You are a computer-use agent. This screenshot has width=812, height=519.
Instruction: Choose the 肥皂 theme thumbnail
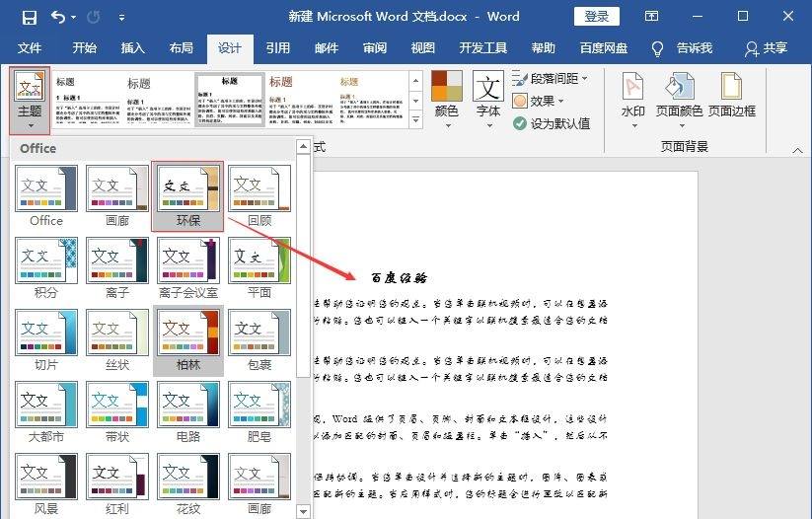click(258, 412)
